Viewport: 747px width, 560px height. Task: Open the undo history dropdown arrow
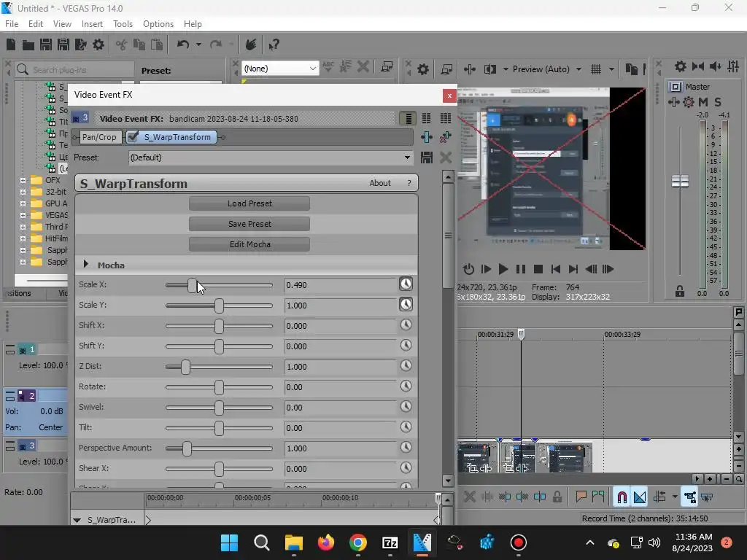(x=198, y=44)
